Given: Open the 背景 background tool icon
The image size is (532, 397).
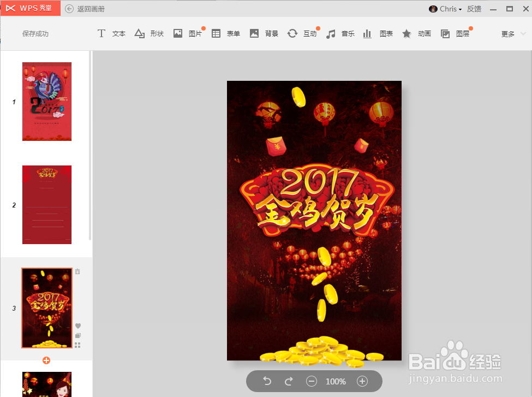Looking at the screenshot, I should tap(254, 33).
